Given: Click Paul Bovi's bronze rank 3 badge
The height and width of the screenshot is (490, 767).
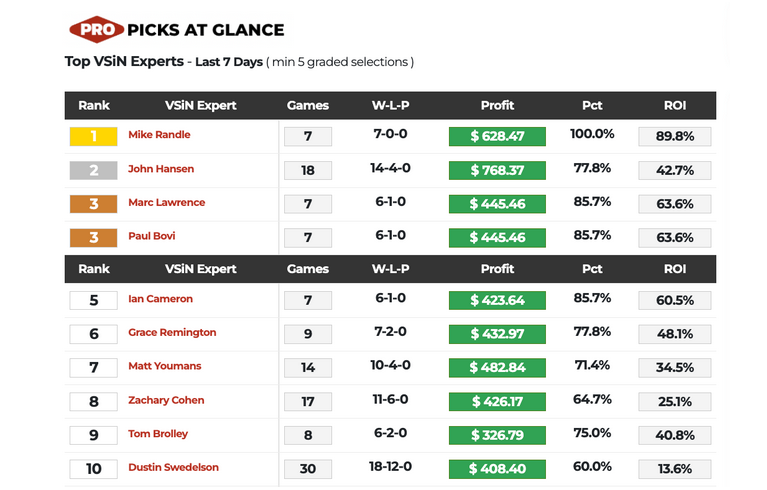Looking at the screenshot, I should 94,238.
